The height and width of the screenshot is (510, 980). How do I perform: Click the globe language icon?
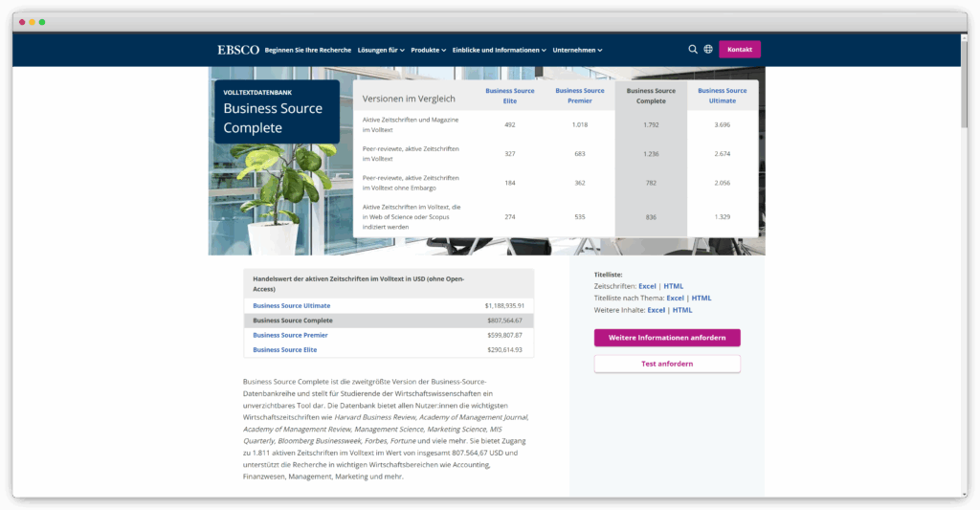point(708,50)
